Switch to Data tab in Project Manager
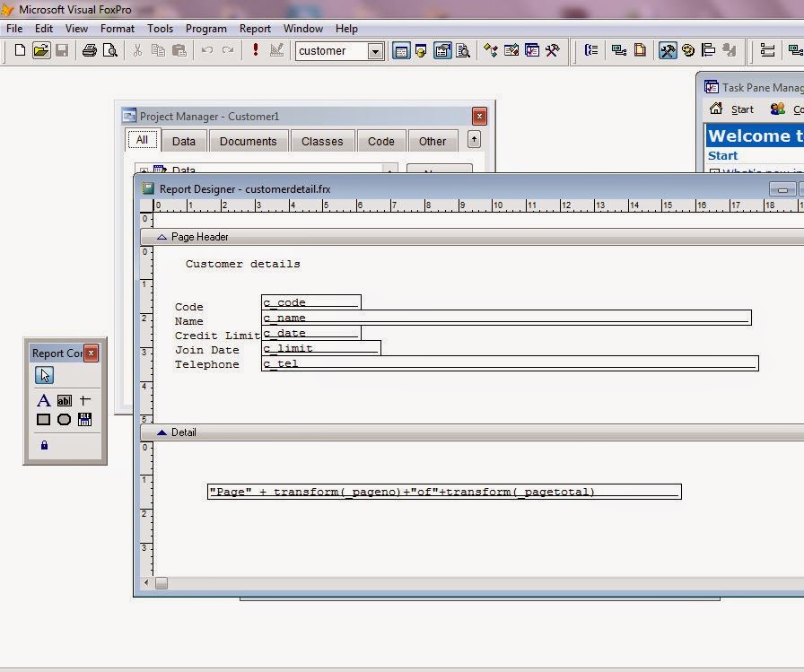The width and height of the screenshot is (804, 672). [184, 142]
